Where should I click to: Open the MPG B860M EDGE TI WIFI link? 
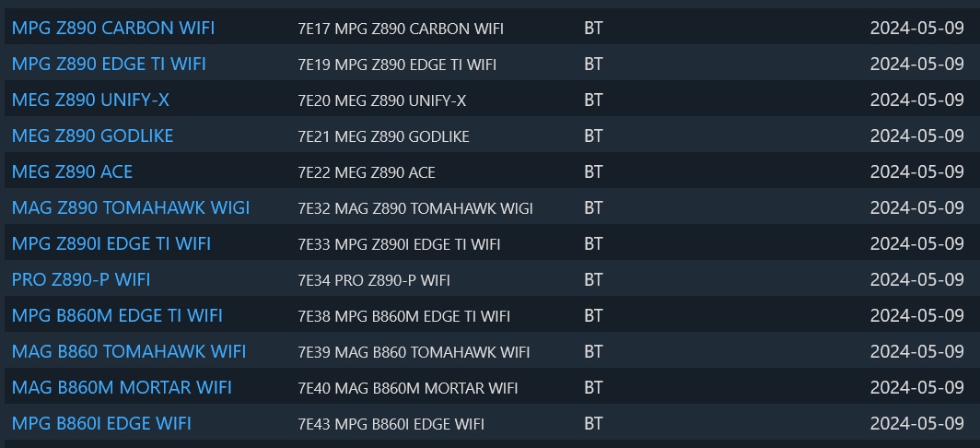pyautogui.click(x=117, y=316)
